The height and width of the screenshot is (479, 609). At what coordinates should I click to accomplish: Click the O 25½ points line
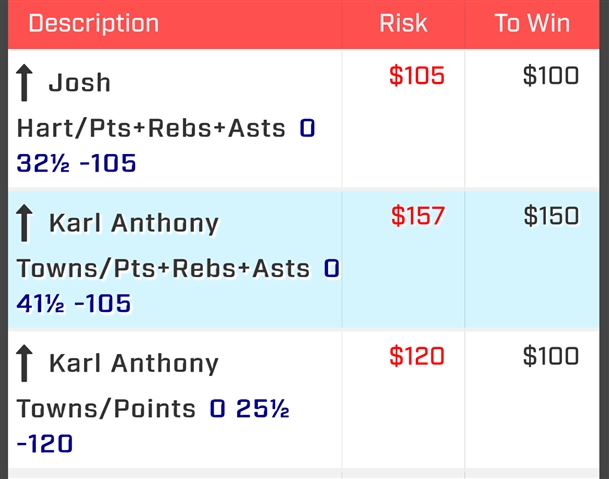[x=249, y=409]
